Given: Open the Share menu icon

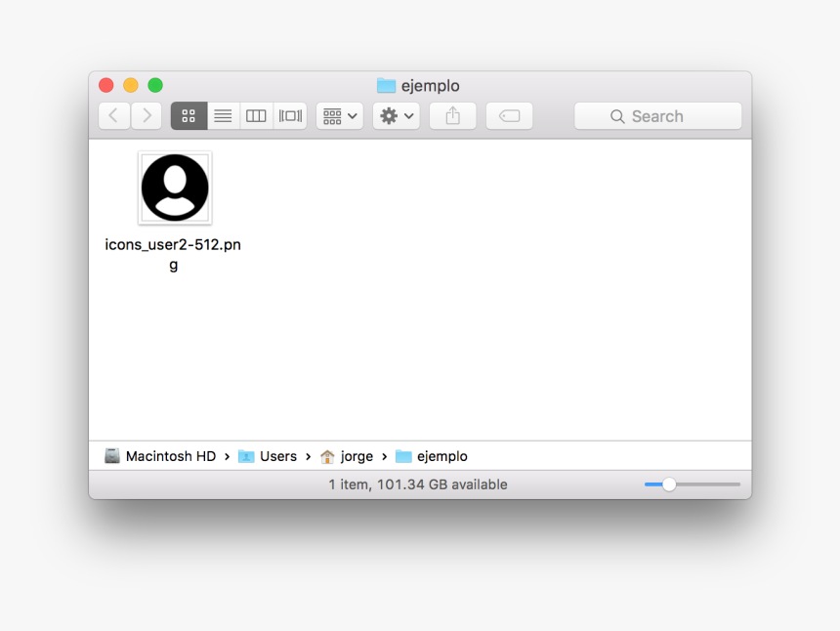Looking at the screenshot, I should [x=451, y=115].
